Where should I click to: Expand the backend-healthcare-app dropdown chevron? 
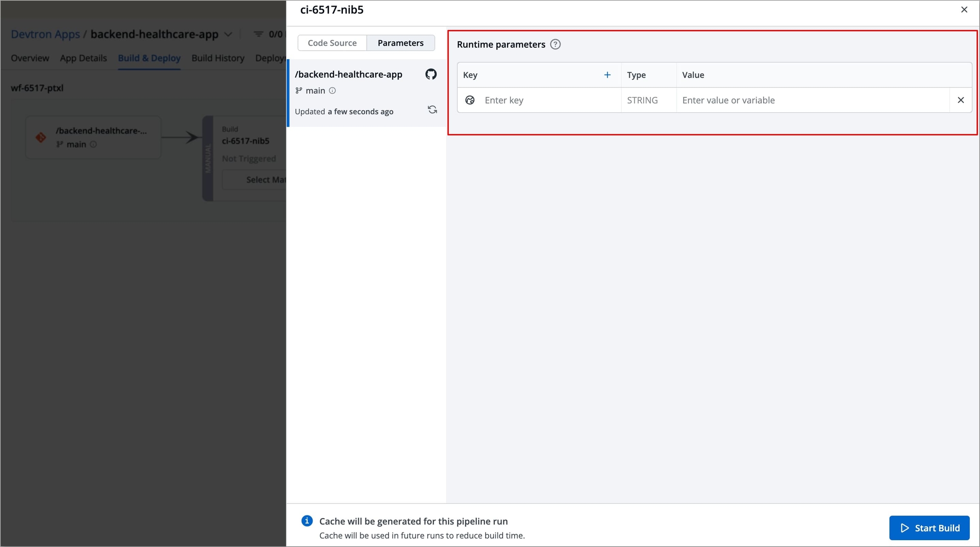pyautogui.click(x=228, y=34)
